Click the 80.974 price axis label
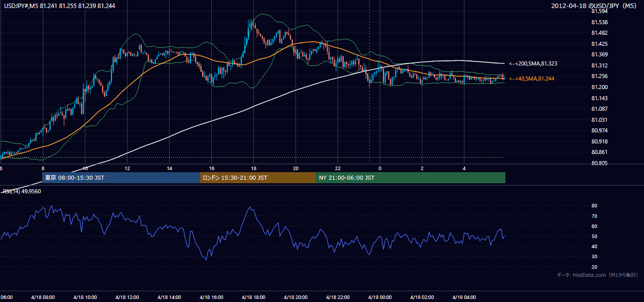Screen dimensions: 644x302 click(x=599, y=130)
